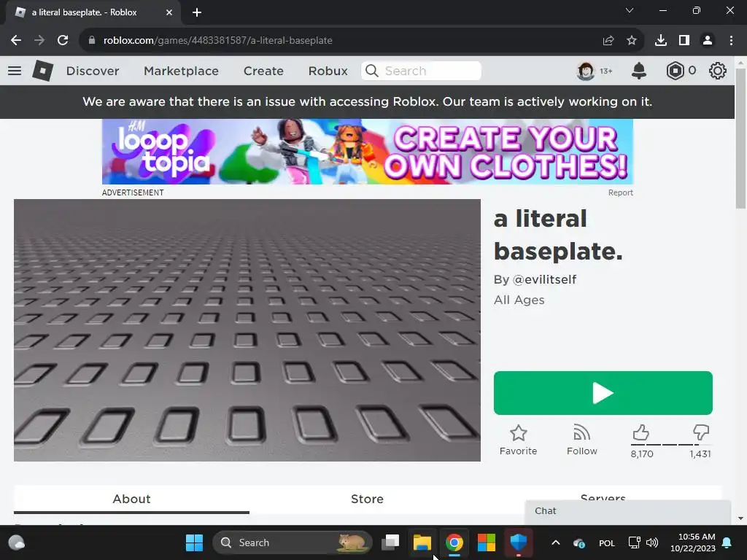Report the advertisement
The width and height of the screenshot is (747, 560).
[x=620, y=192]
